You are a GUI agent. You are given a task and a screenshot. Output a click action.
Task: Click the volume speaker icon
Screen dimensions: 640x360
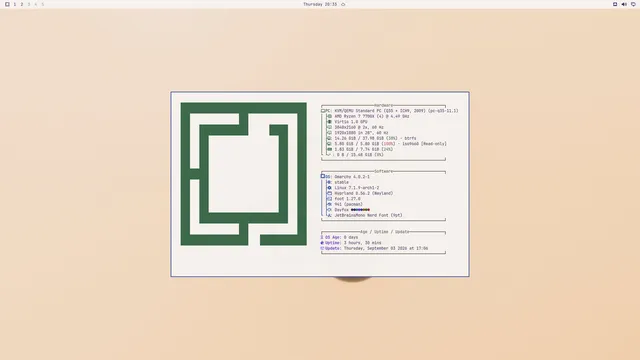[624, 4]
